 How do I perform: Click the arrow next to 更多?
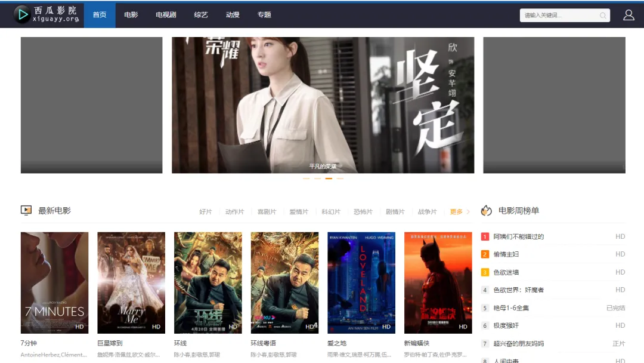[468, 212]
